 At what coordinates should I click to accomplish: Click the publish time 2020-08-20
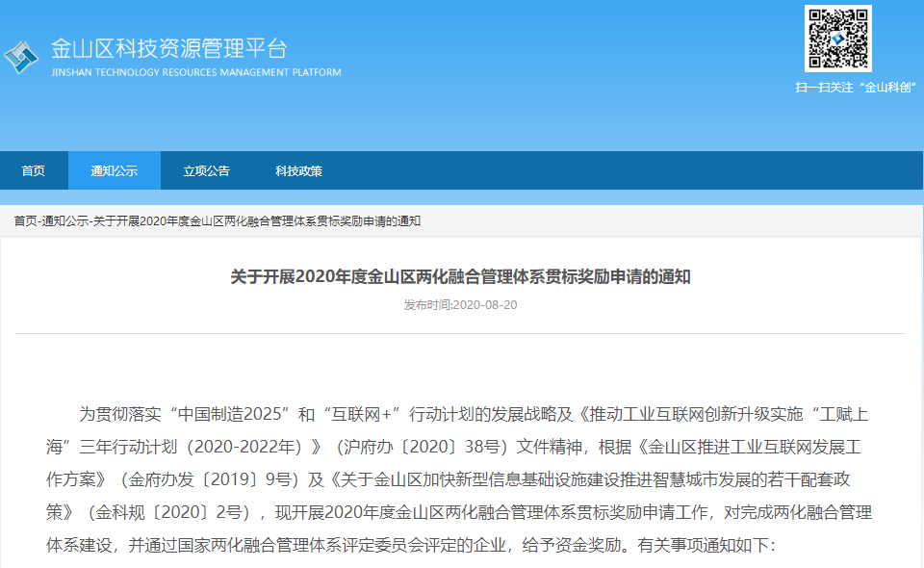tap(460, 305)
